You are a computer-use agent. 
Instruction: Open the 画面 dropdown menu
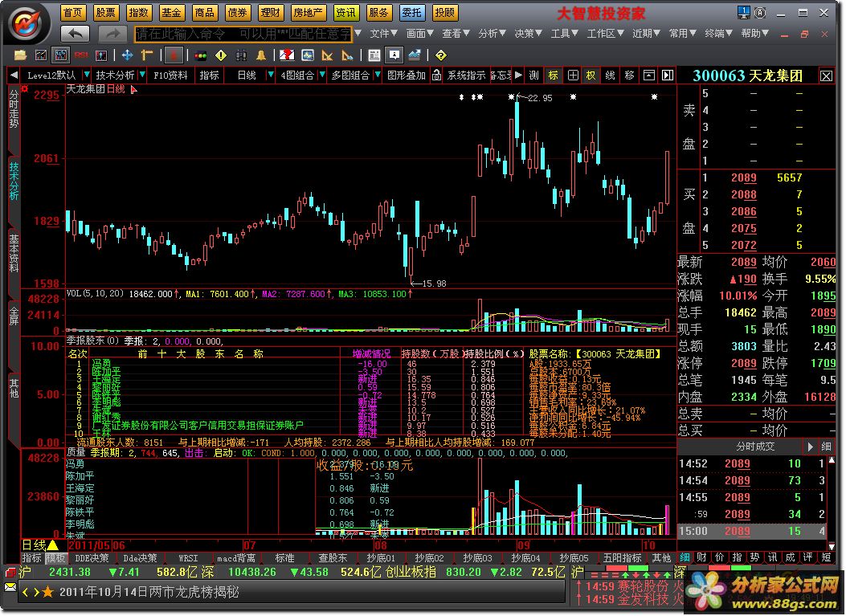click(x=419, y=34)
